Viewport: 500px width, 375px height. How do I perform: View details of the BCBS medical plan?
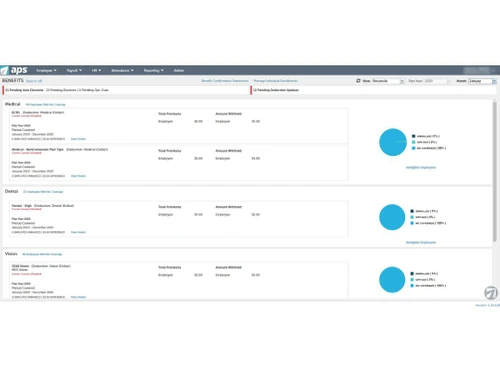(78, 139)
